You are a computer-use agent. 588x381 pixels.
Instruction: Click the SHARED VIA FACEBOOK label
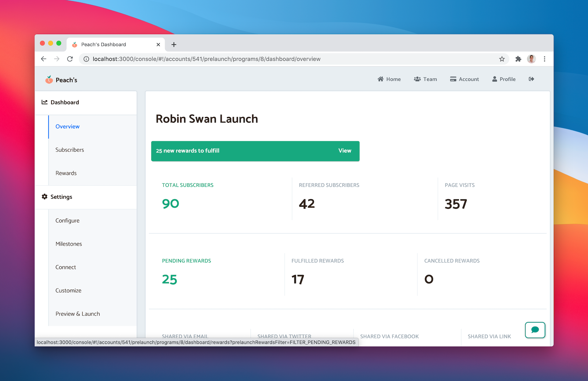point(390,336)
